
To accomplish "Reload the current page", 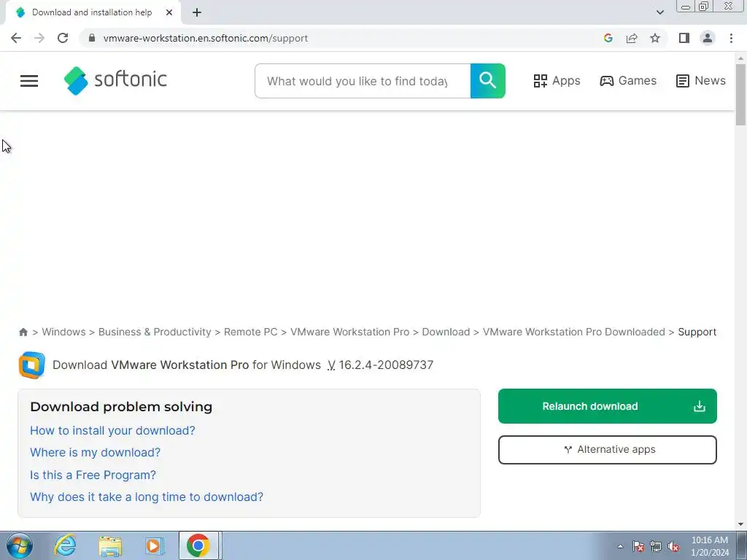I will pos(63,38).
